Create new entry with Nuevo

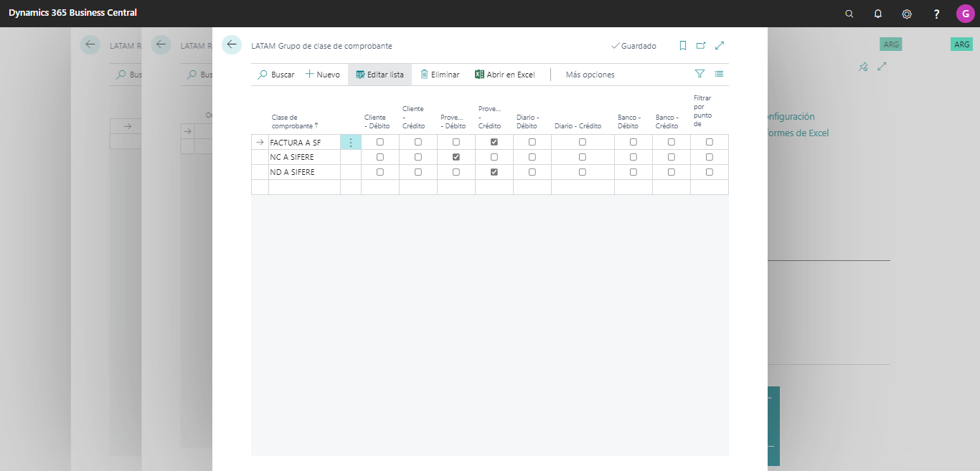tap(323, 75)
